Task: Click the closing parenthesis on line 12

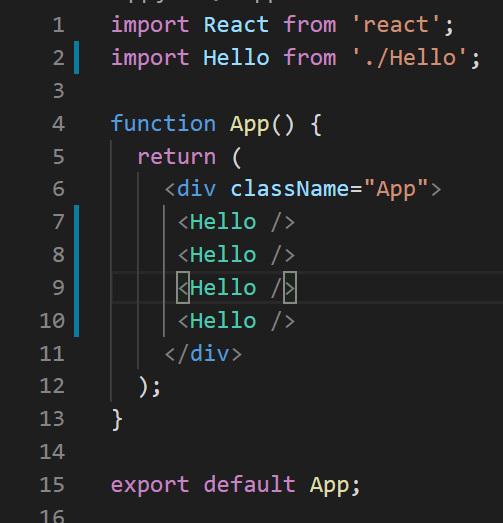Action: click(143, 387)
